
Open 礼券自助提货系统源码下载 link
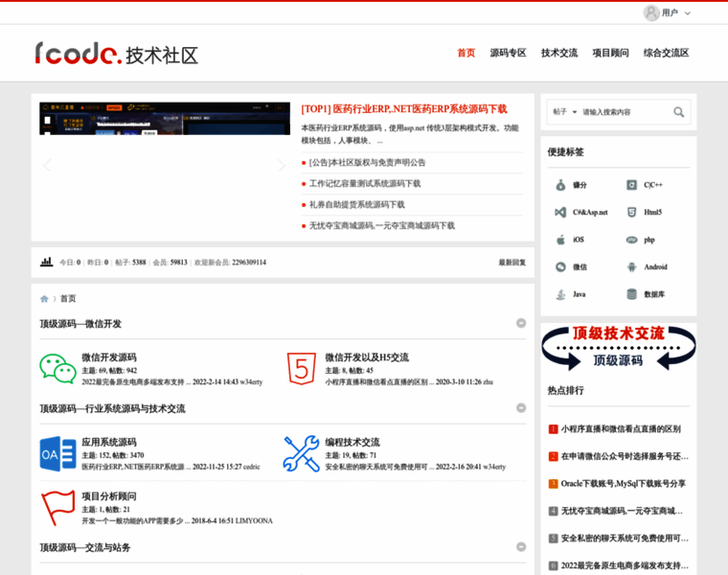tap(356, 204)
